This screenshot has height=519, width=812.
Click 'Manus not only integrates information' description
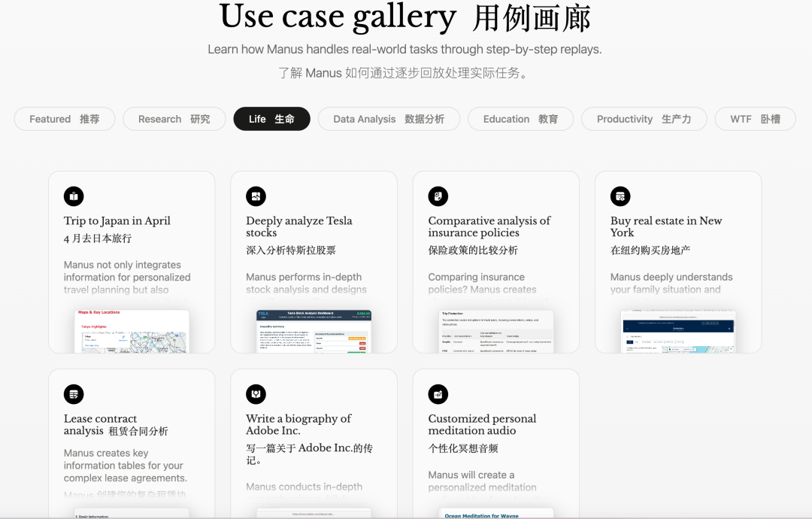[127, 277]
